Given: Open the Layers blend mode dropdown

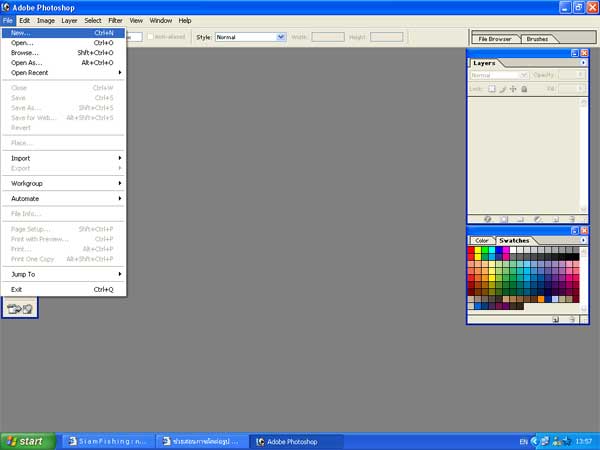Looking at the screenshot, I should point(499,75).
